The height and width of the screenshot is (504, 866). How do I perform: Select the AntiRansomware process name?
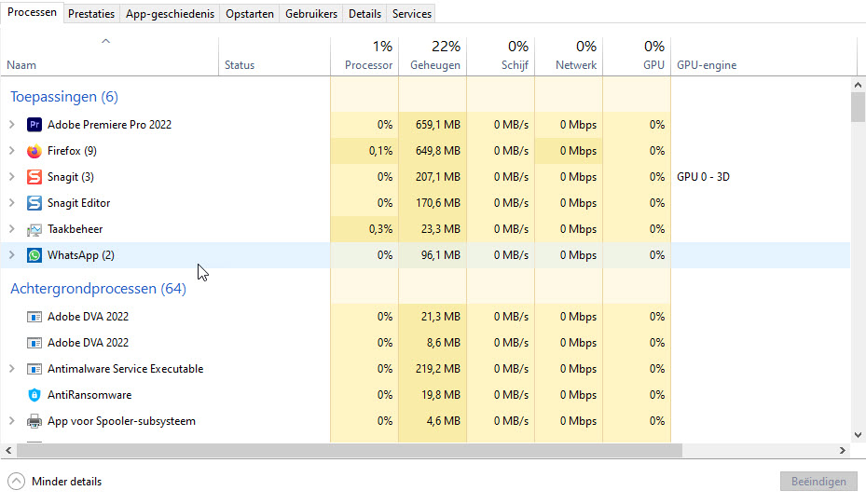(89, 395)
